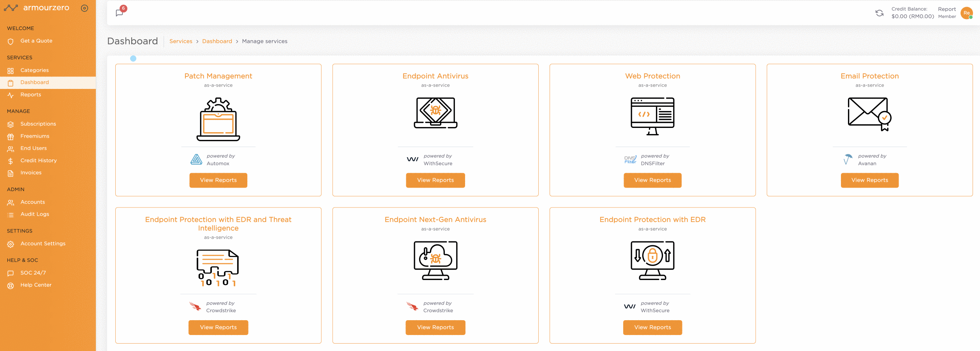
Task: View Reports for Endpoint Protection with EDR
Action: [652, 328]
